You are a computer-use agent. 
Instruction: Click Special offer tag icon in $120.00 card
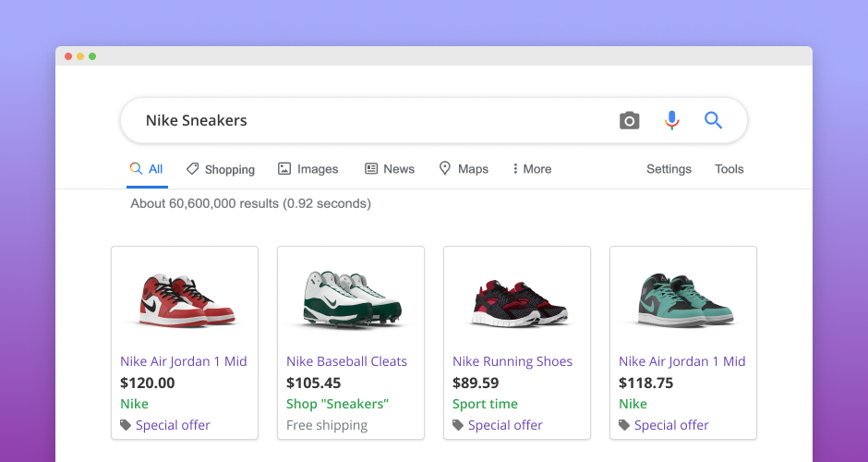click(126, 425)
